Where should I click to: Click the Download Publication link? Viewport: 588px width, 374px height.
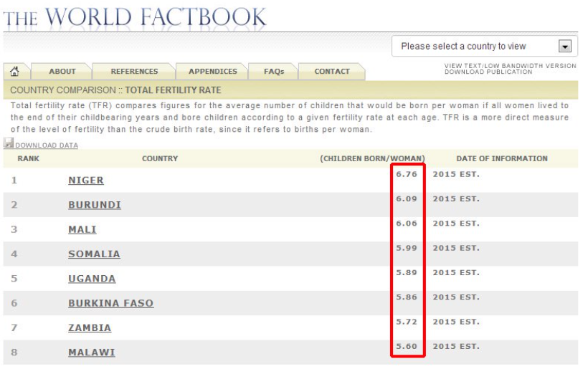pos(488,72)
